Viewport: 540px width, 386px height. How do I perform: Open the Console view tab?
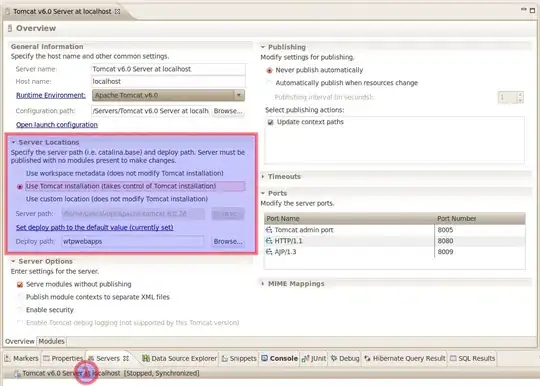(279, 358)
